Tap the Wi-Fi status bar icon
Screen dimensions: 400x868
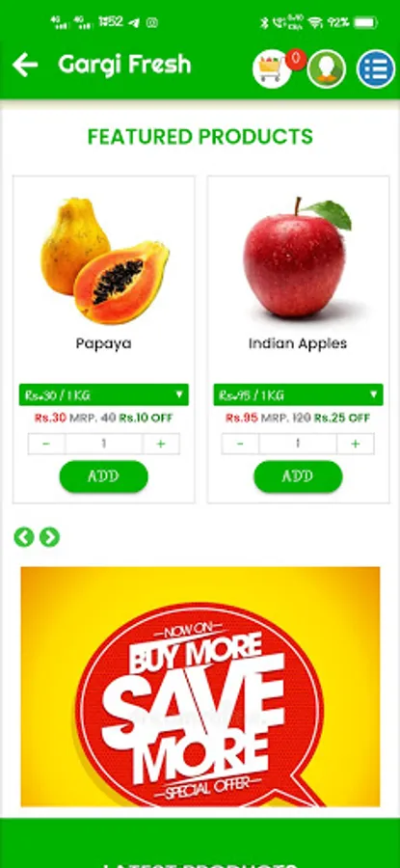[x=315, y=23]
